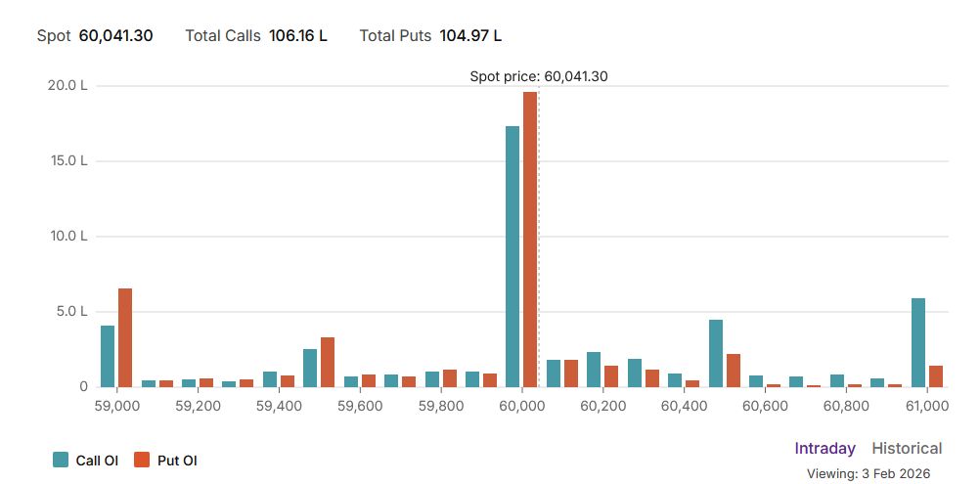980x484 pixels.
Task: Click the Total Puts 104.97 L value
Action: click(470, 36)
